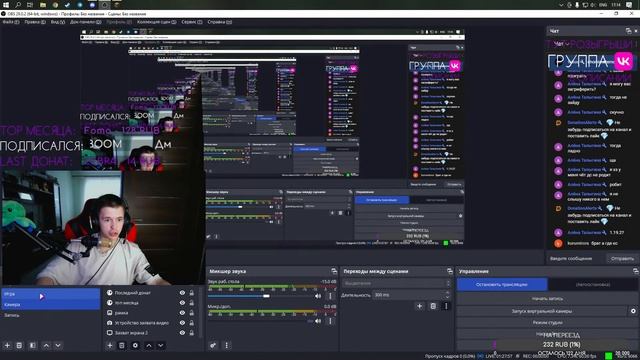
Task: Hide the 'рамка' source
Action: pos(182,313)
